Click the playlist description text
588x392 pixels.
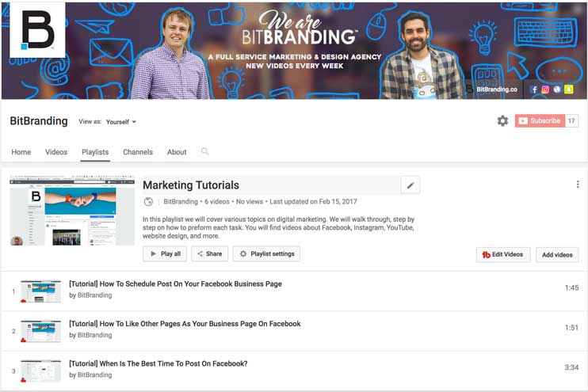(278, 227)
